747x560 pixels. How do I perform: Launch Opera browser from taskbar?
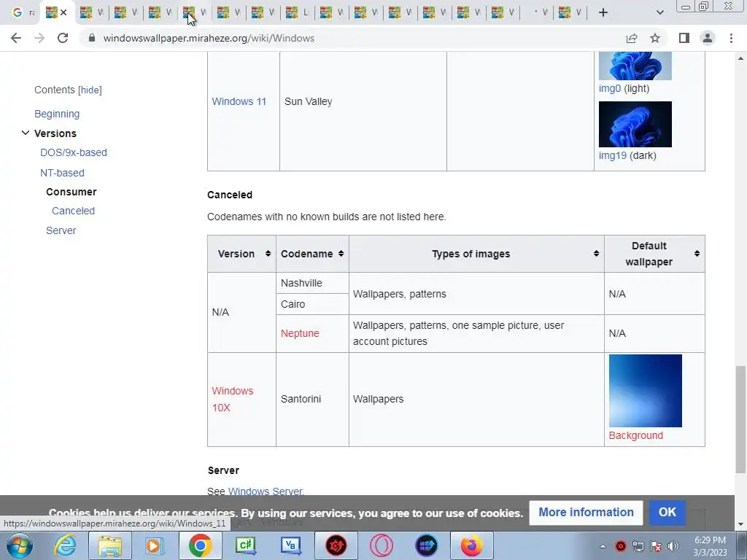(x=381, y=545)
